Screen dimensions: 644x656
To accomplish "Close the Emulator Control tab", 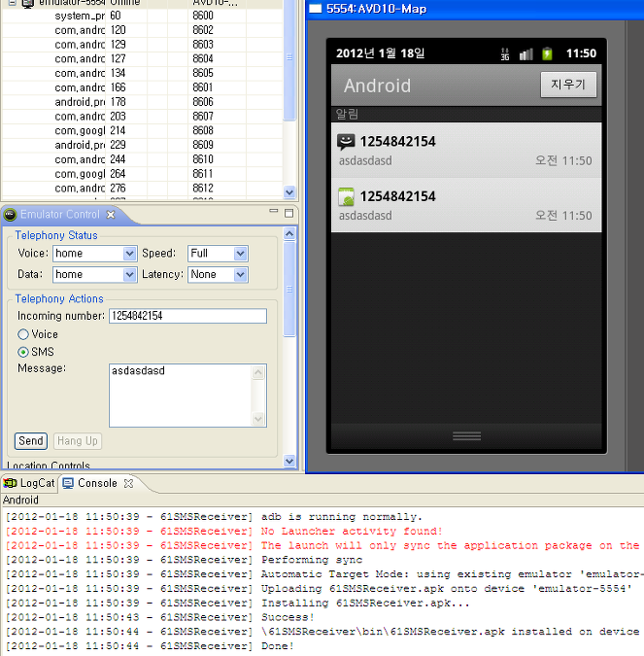I will (111, 215).
